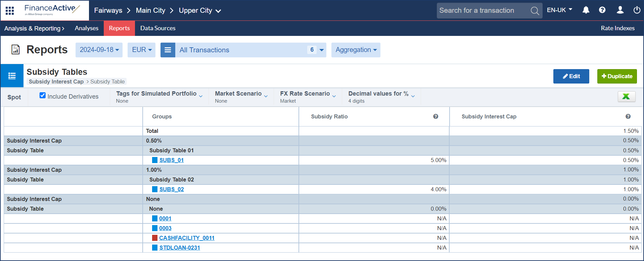Switch to the Analyses tab
Screen dimensions: 644x261
pyautogui.click(x=86, y=28)
